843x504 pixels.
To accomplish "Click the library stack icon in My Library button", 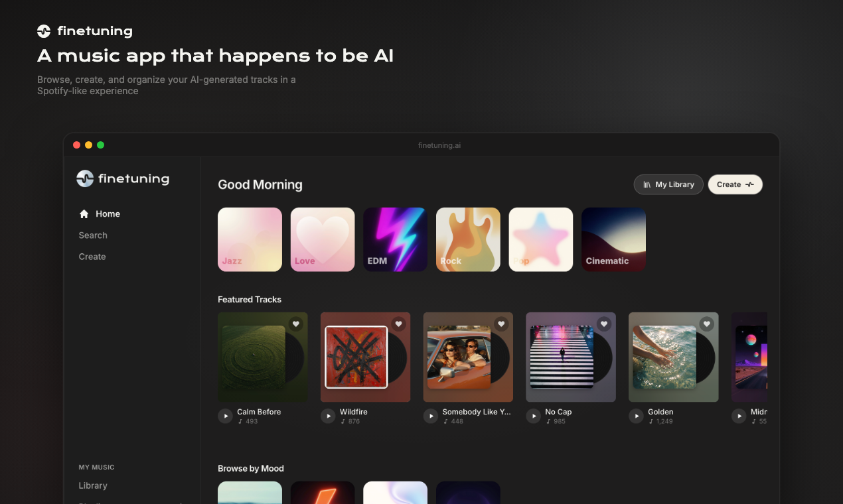I will click(647, 184).
